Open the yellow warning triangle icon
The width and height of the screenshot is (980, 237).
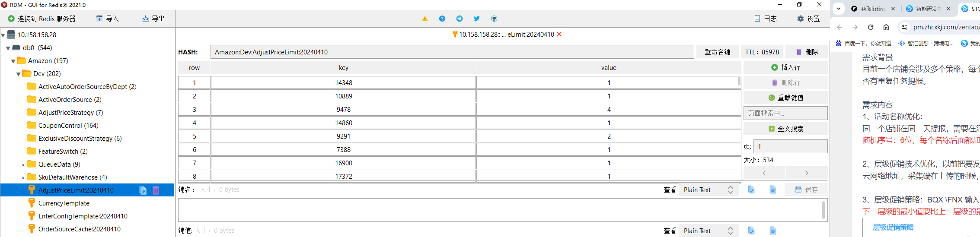pos(425,19)
